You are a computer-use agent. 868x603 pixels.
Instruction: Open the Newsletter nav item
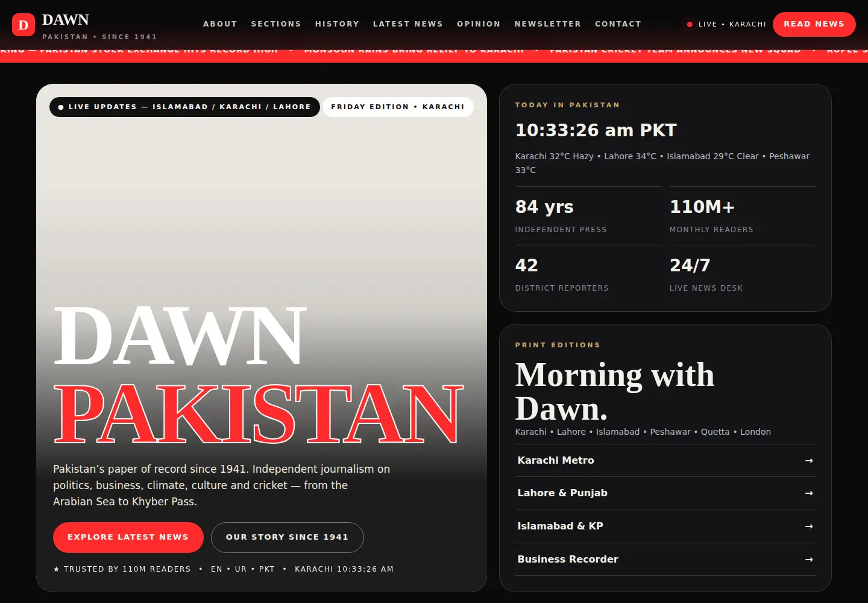click(x=548, y=24)
